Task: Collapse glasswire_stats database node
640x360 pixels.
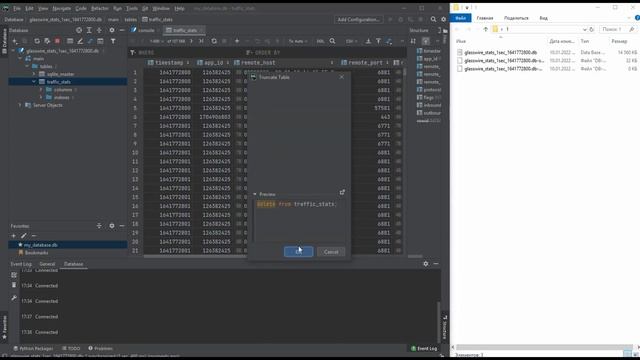Action: point(13,51)
